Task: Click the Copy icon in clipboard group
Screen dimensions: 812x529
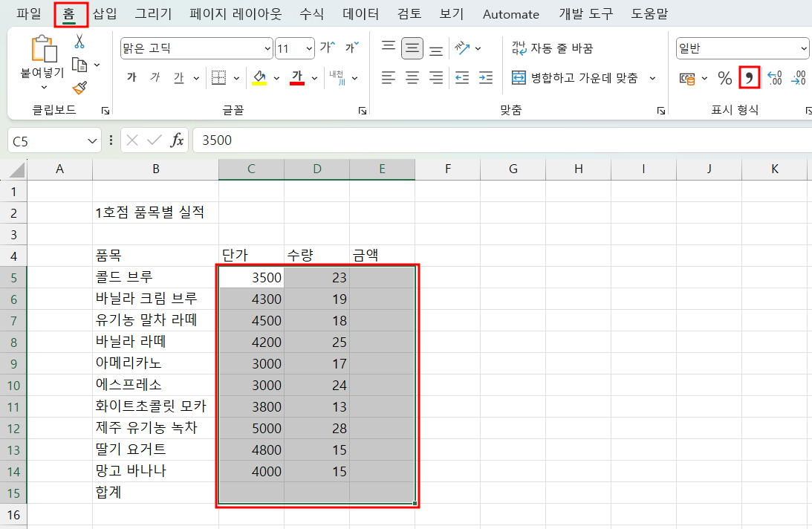Action: tap(79, 65)
